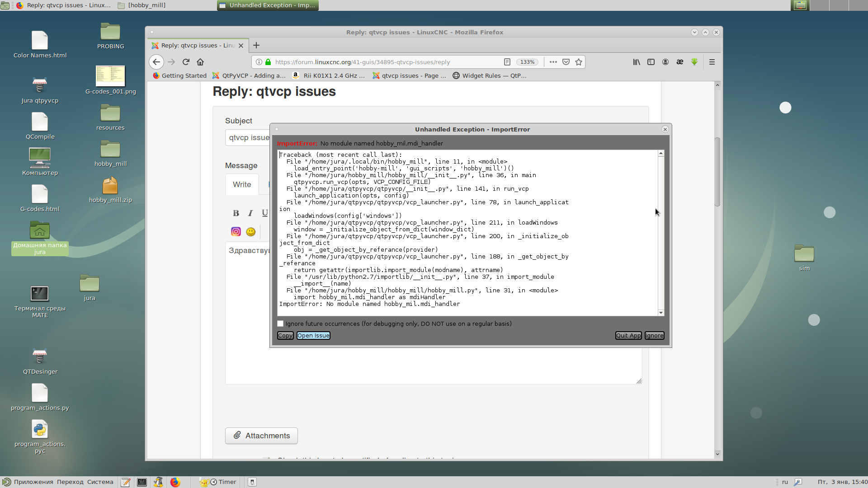868x488 pixels.
Task: Click Quit App button
Action: pos(628,335)
